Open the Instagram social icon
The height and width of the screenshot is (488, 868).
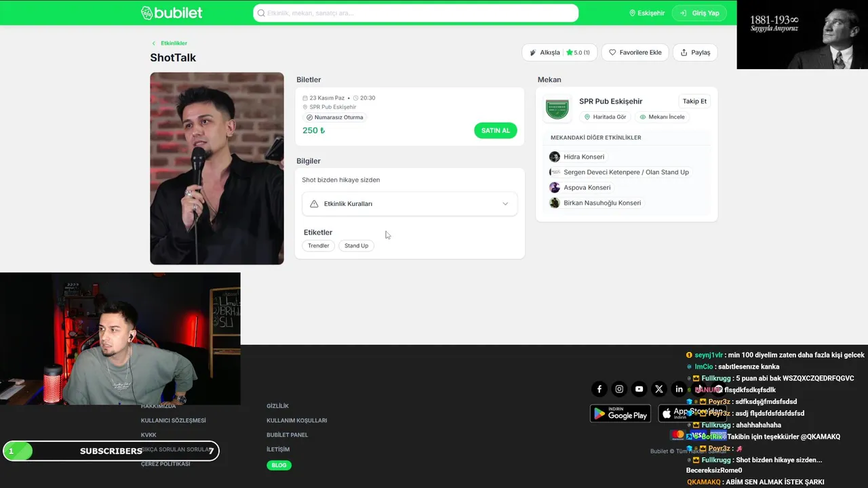(619, 389)
